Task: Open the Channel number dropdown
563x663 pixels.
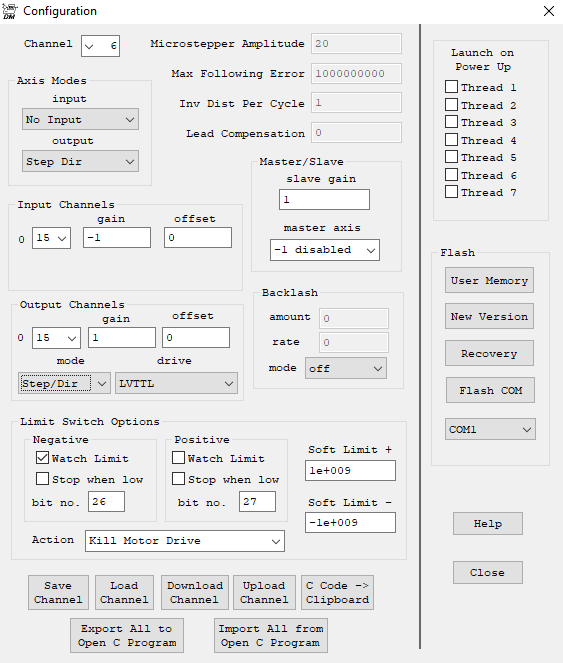Action: tap(101, 46)
